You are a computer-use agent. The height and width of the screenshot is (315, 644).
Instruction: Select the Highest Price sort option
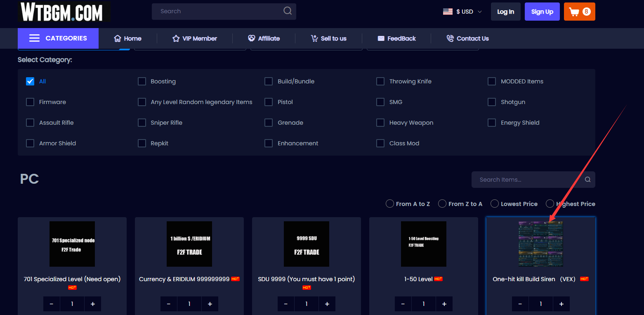(550, 204)
